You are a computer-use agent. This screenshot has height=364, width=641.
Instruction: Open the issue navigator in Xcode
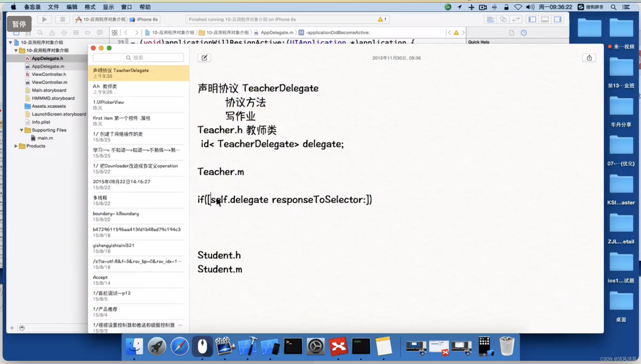click(52, 33)
